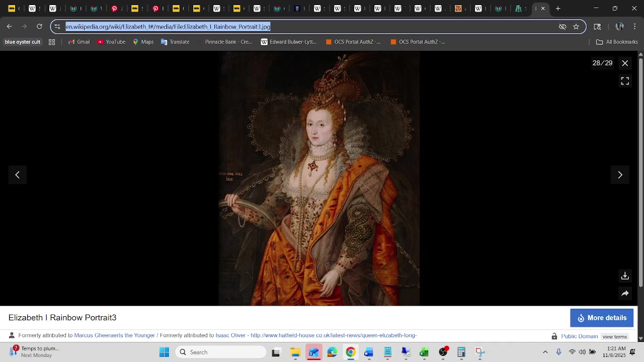Open the Isaac Oliver link
Image resolution: width=644 pixels, height=362 pixels.
[230, 335]
